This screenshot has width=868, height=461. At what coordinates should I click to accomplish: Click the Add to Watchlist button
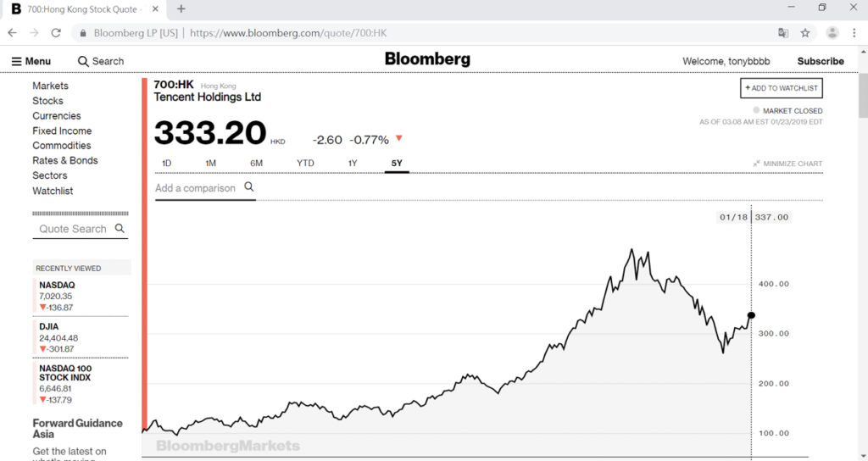tap(781, 88)
